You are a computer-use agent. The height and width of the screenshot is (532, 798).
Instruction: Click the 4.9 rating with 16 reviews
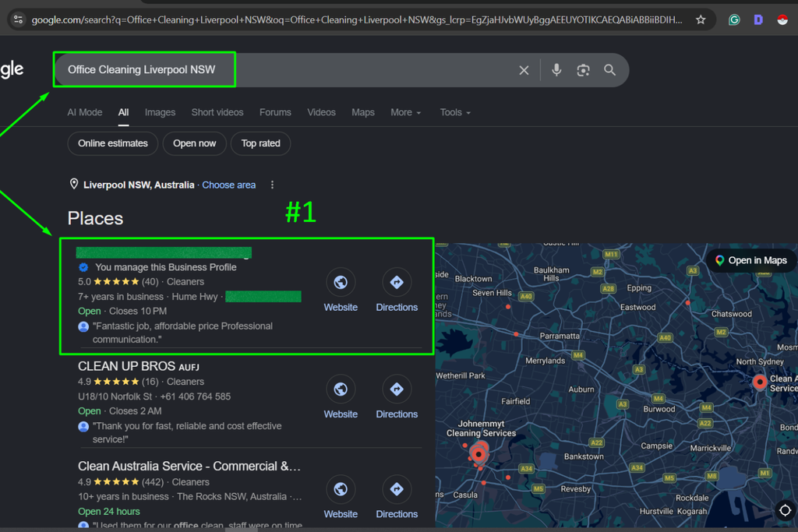118,382
